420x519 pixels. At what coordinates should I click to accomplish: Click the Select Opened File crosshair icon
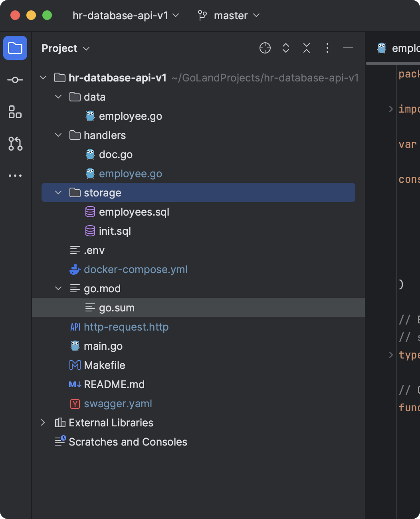pyautogui.click(x=265, y=48)
